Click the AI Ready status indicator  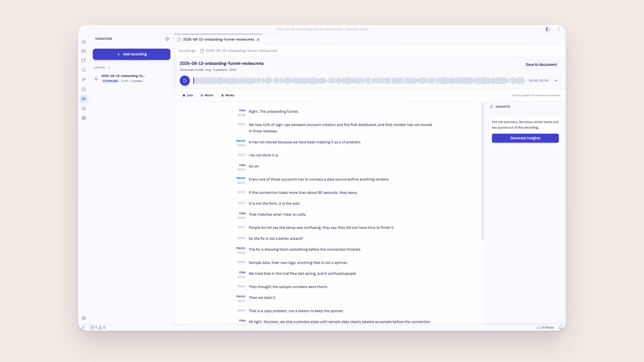tap(545, 327)
